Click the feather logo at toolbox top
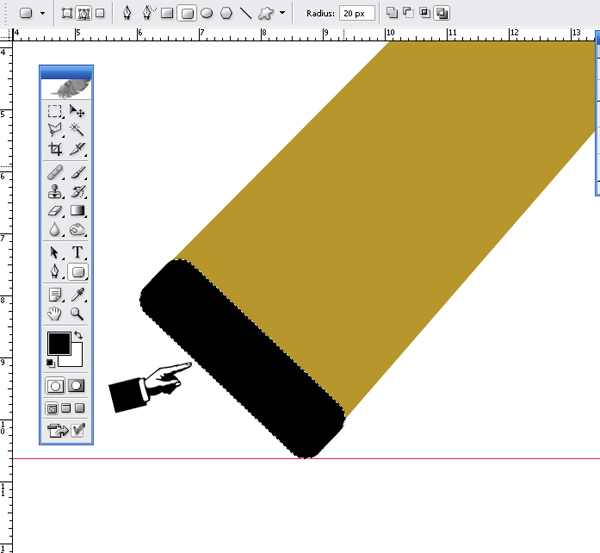Viewport: 600px width, 553px height. click(x=67, y=89)
